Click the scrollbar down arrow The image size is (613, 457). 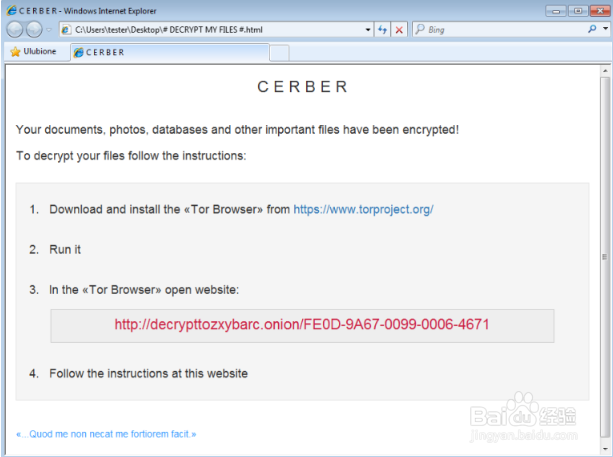coord(605,449)
